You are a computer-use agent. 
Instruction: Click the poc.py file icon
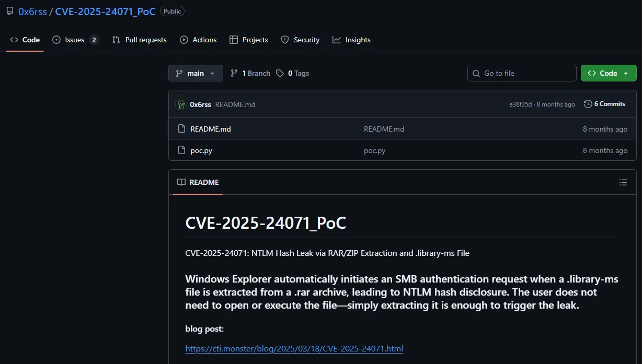pyautogui.click(x=181, y=150)
